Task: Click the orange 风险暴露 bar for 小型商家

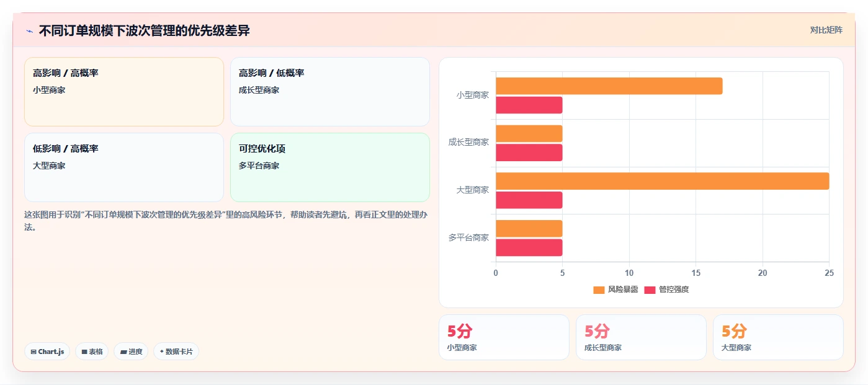Action: coord(609,86)
